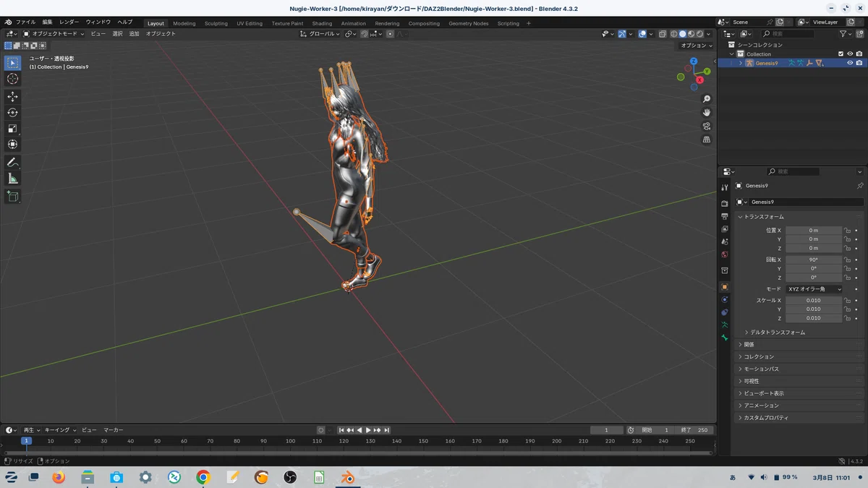The height and width of the screenshot is (488, 868).
Task: Disable Genesis9 in renders via camera icon
Action: [859, 63]
